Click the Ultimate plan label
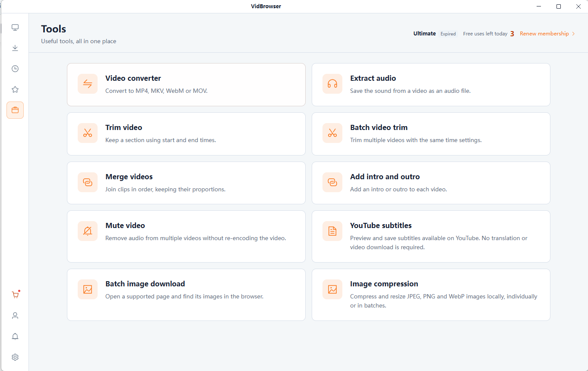 pos(424,34)
